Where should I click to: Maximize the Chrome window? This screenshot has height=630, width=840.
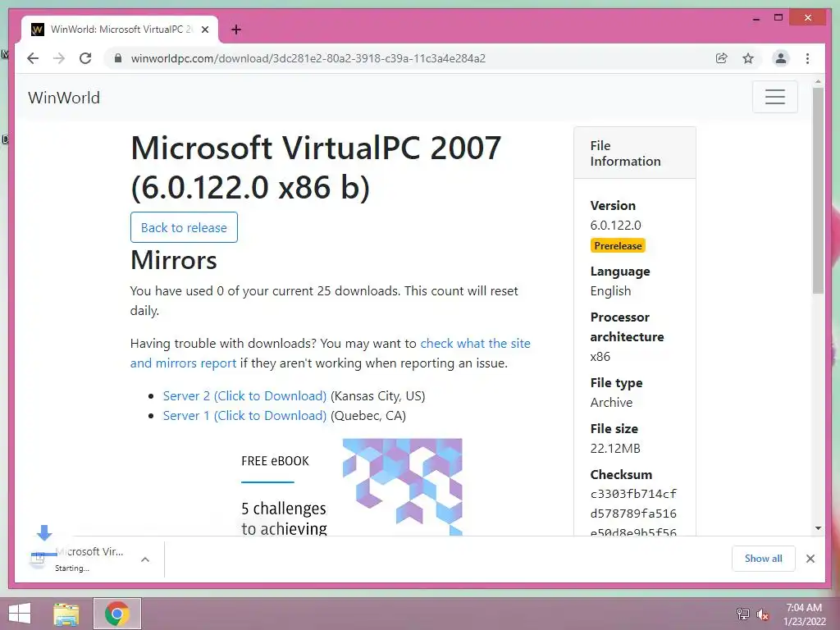click(778, 18)
